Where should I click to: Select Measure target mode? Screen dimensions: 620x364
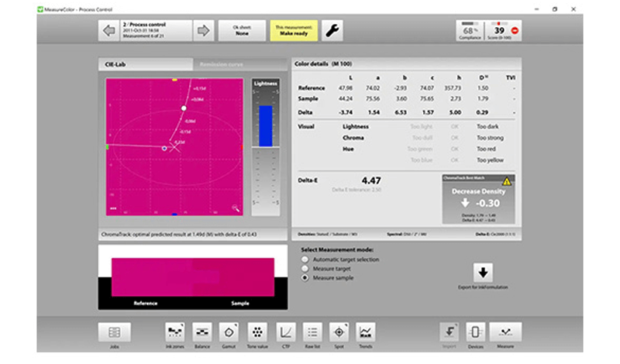point(305,269)
